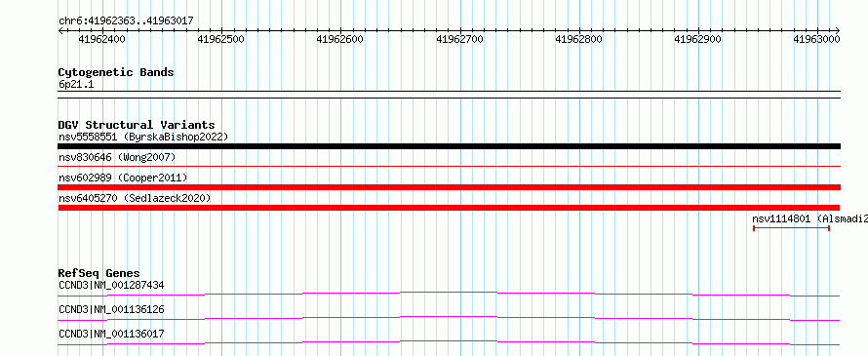868x356 pixels.
Task: Click ruler tick label 41962700
Action: pos(460,39)
